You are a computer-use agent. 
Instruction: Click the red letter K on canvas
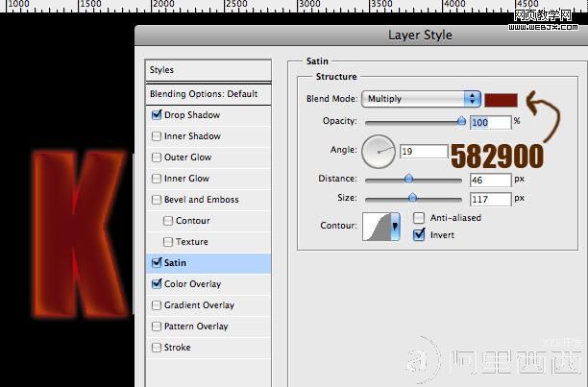tap(79, 233)
